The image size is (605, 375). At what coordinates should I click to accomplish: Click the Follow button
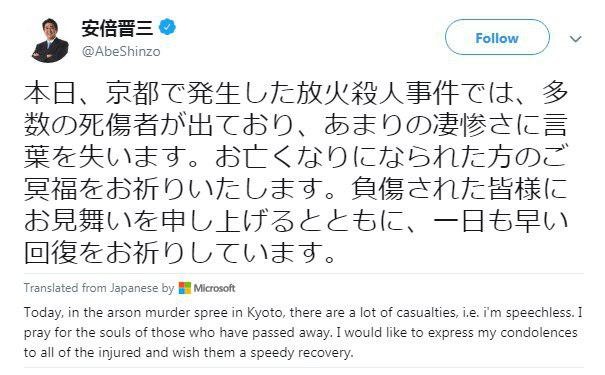(x=497, y=38)
